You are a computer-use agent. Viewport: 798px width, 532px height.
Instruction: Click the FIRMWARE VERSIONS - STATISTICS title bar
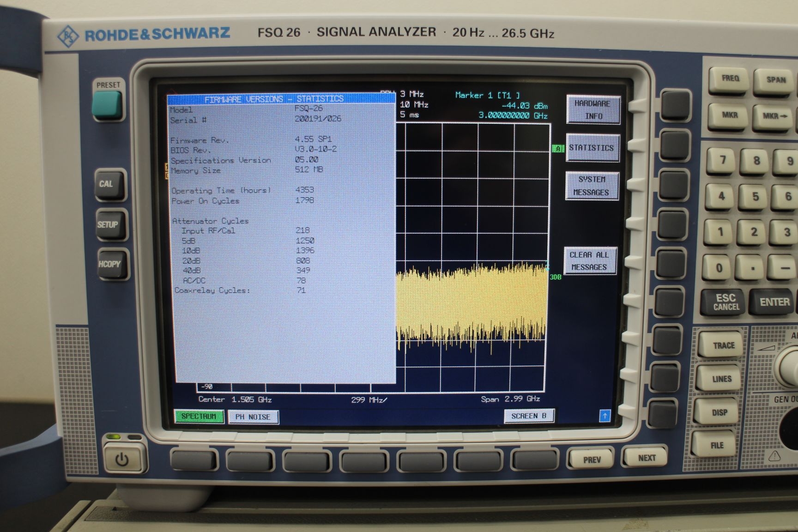[x=281, y=99]
